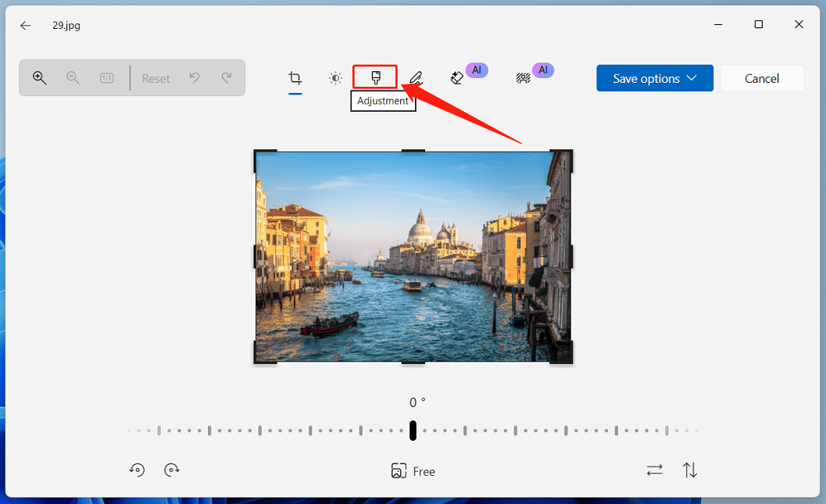Open the Free aspect ratio selector
Viewport: 826px width, 504px height.
pyautogui.click(x=413, y=470)
